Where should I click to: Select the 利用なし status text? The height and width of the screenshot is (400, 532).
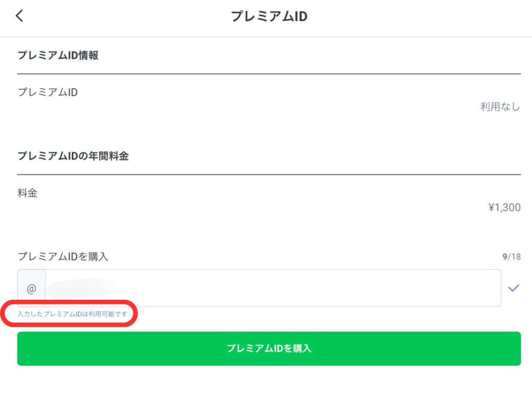[500, 106]
